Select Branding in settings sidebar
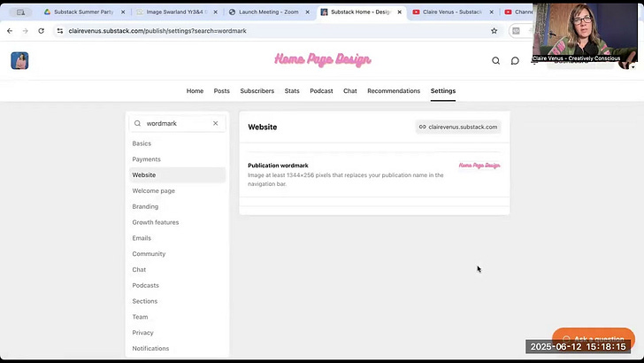 pyautogui.click(x=178, y=206)
